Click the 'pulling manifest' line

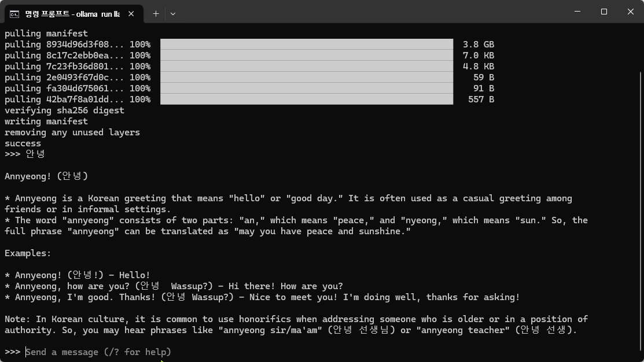tap(46, 34)
